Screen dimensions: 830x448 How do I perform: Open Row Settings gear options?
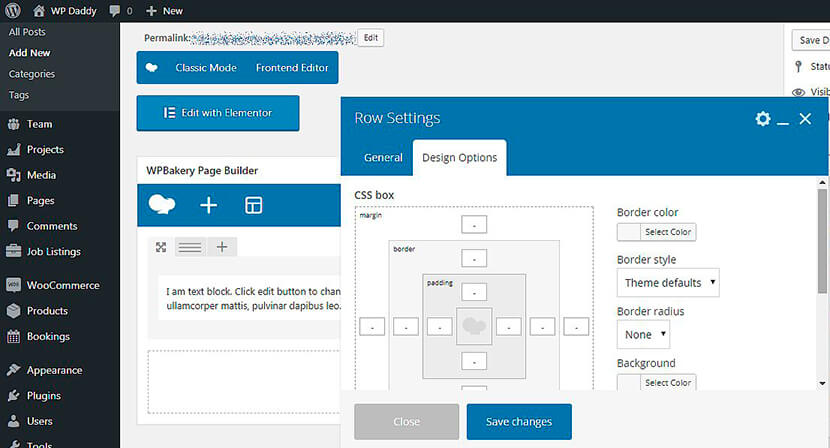(x=763, y=119)
